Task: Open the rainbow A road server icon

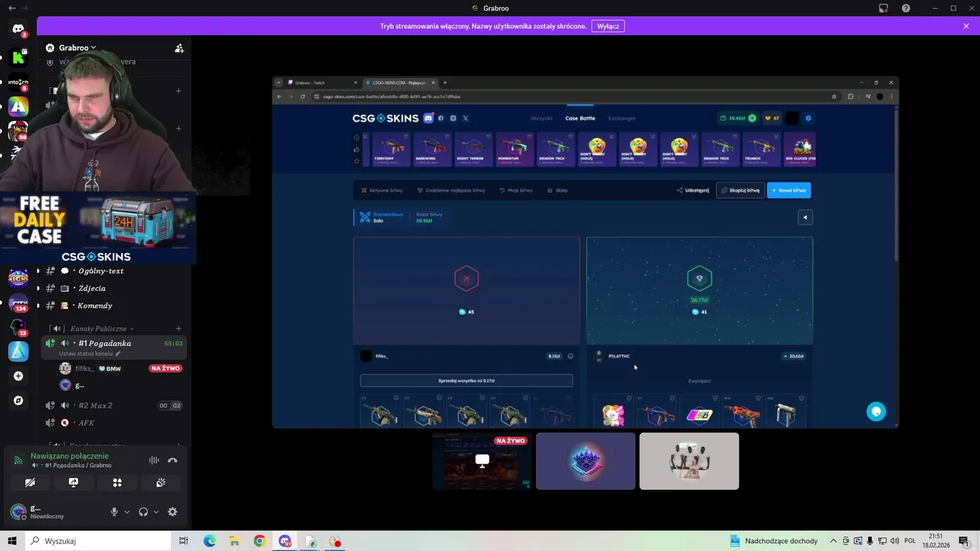Action: [18, 107]
